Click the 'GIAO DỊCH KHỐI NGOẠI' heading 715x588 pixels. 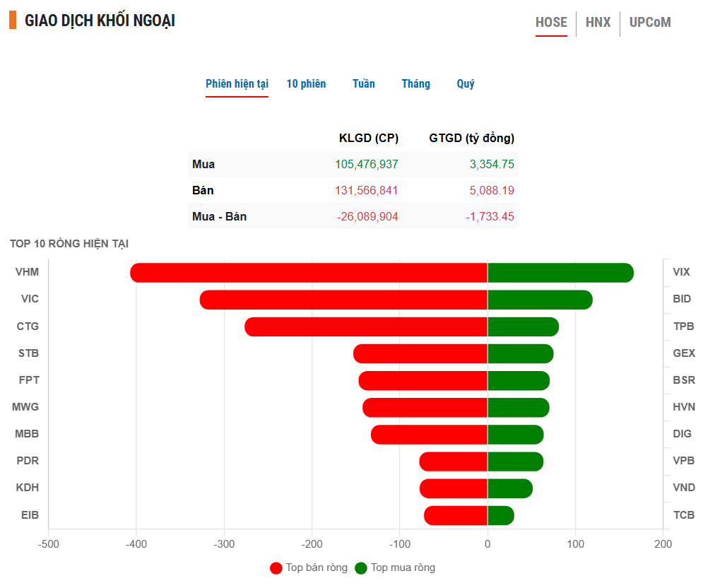coord(100,21)
